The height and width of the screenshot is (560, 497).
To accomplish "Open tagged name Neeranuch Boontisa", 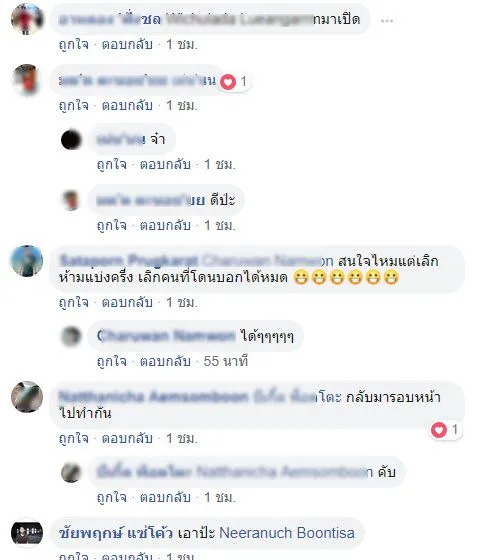I will (x=287, y=533).
